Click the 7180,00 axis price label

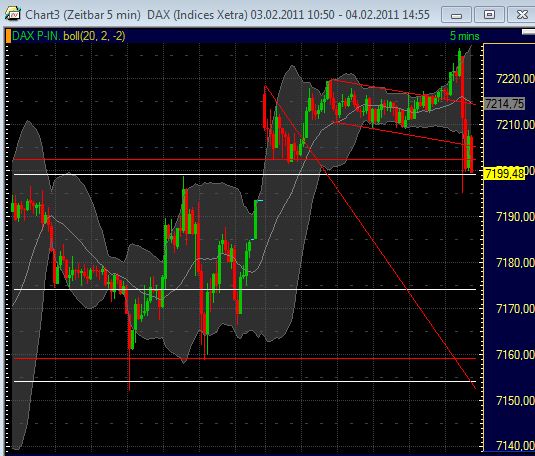515,262
